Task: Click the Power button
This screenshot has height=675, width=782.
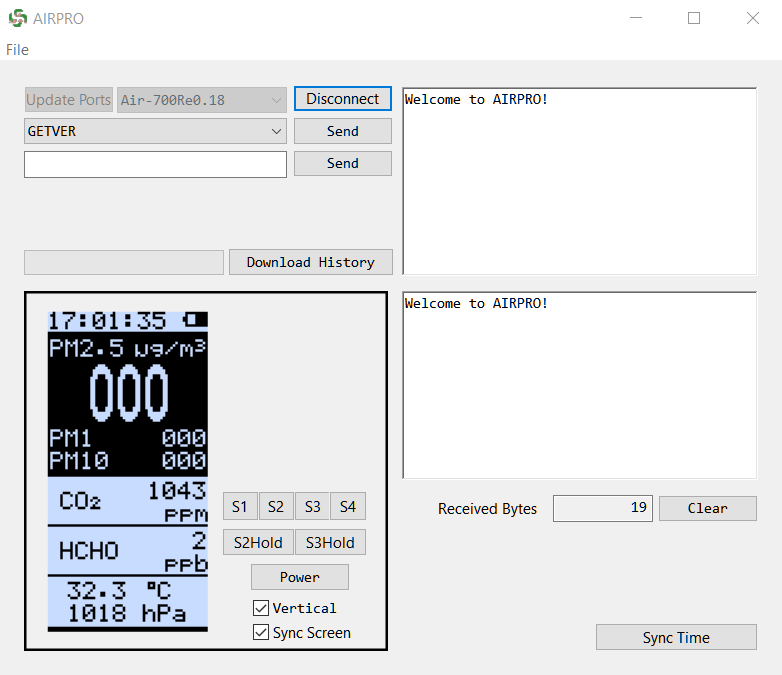Action: [x=300, y=577]
